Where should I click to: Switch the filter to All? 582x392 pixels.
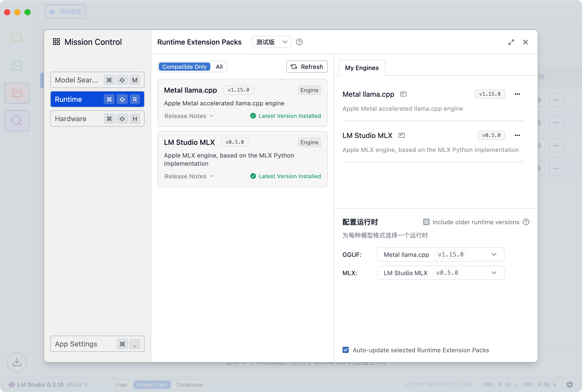[x=219, y=67]
